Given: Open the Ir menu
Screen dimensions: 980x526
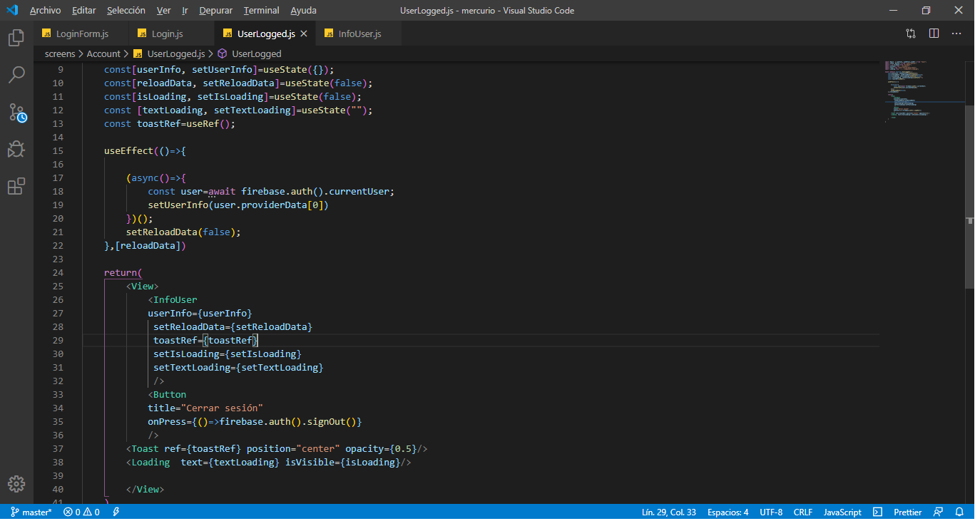Looking at the screenshot, I should [x=185, y=11].
